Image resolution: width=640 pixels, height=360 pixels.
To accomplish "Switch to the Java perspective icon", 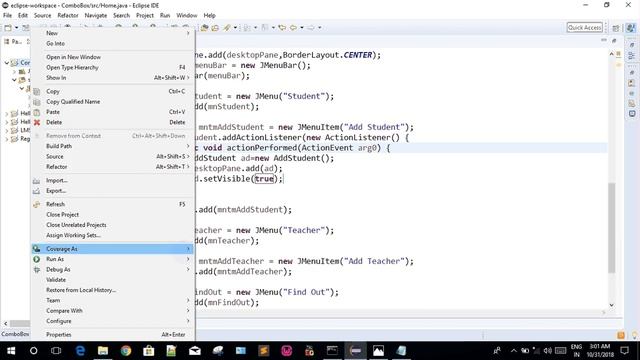I will click(x=631, y=28).
